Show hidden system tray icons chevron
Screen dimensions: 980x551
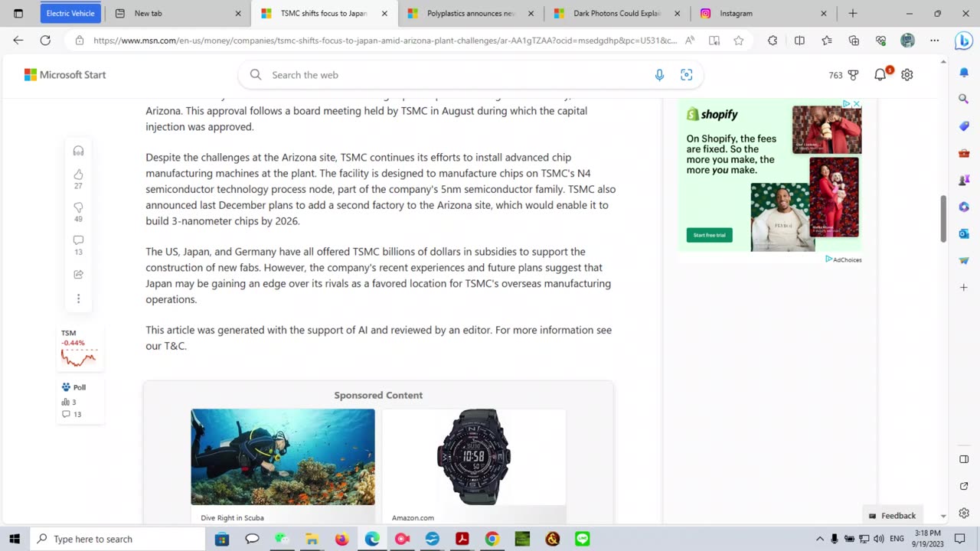819,539
